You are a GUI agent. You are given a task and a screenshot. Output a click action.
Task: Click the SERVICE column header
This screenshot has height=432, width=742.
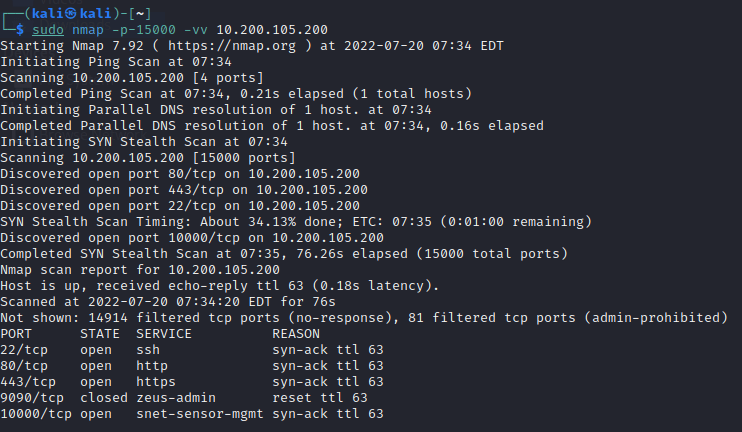point(164,333)
